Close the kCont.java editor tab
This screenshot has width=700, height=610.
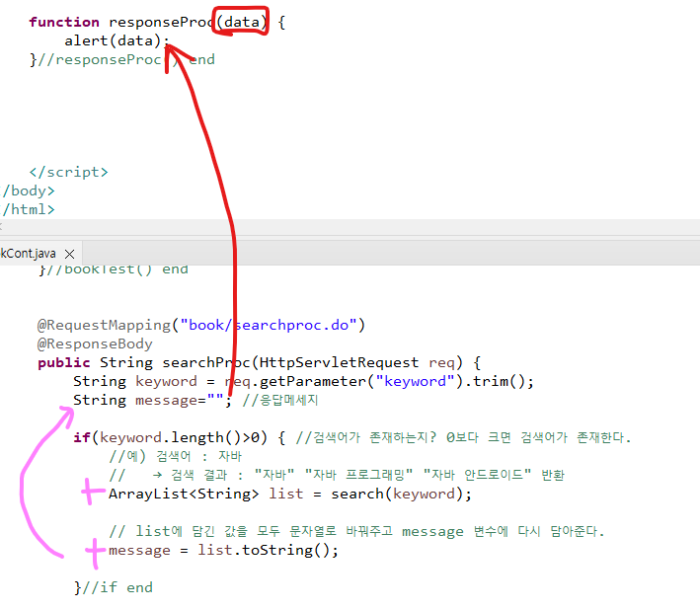coord(69,254)
